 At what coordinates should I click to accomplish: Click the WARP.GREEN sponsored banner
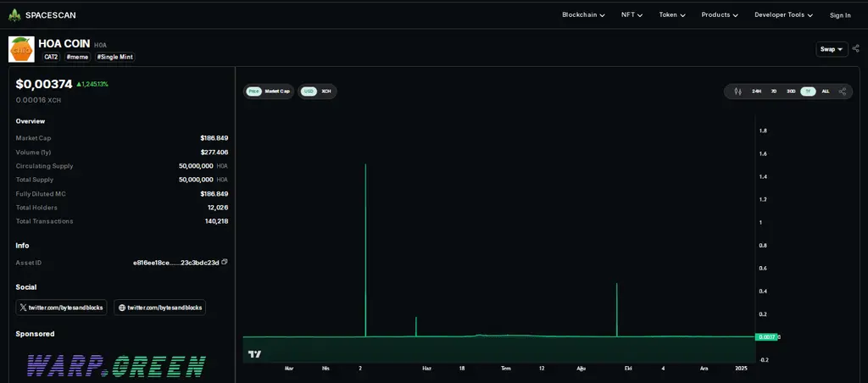pyautogui.click(x=116, y=366)
